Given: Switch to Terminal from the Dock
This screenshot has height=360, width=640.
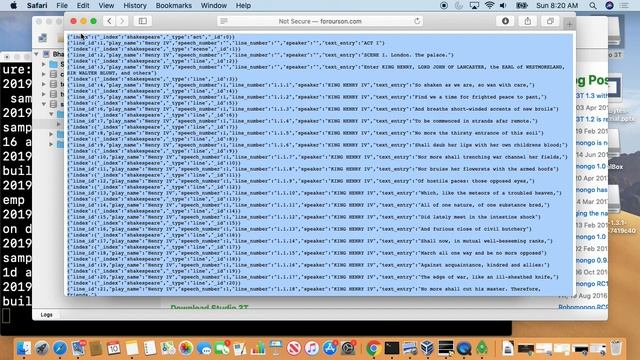Looking at the screenshot, I should pos(391,348).
